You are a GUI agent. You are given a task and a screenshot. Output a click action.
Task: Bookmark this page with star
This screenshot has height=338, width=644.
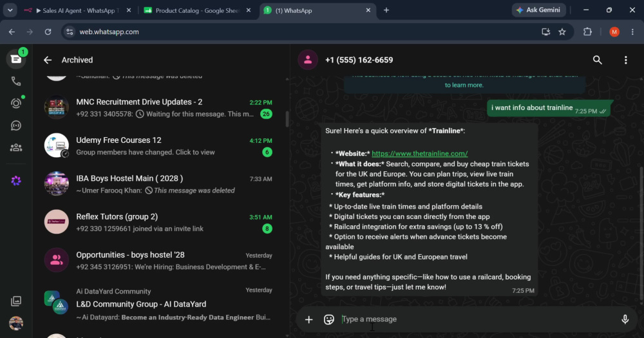tap(562, 32)
